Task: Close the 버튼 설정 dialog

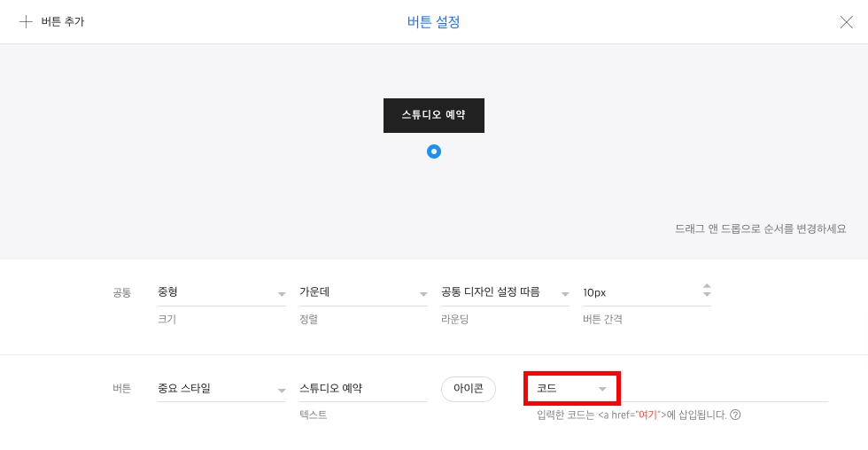Action: point(846,22)
